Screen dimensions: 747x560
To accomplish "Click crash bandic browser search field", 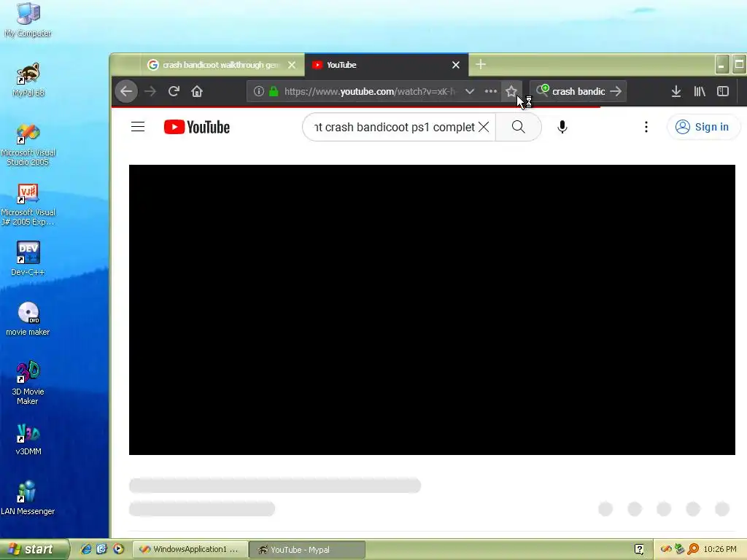I will coord(578,91).
